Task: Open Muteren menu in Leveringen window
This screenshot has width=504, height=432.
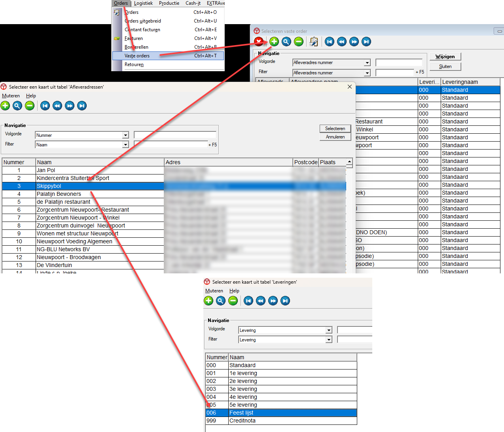Action: (214, 291)
